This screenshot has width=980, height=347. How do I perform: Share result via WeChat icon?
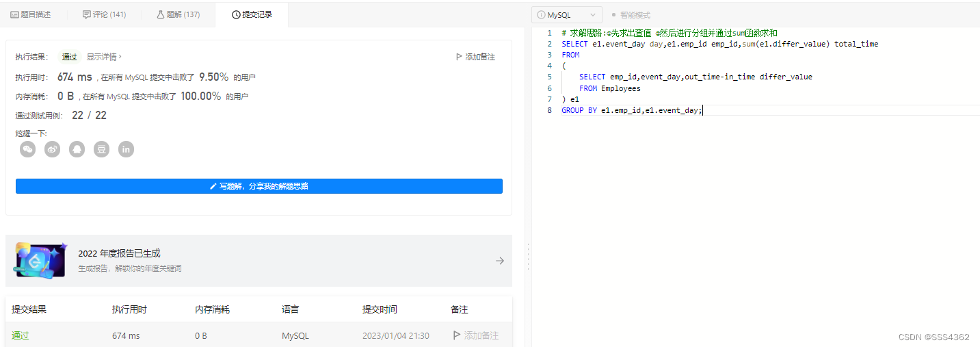[27, 149]
